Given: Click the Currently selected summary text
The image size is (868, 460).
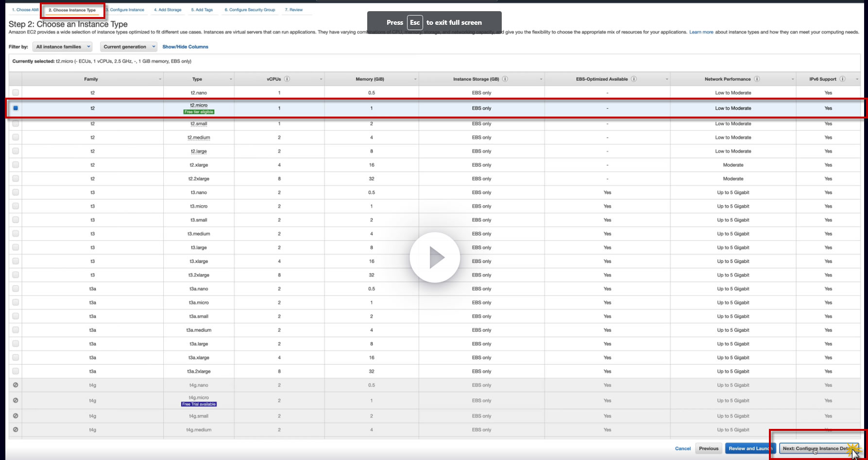Looking at the screenshot, I should 102,61.
